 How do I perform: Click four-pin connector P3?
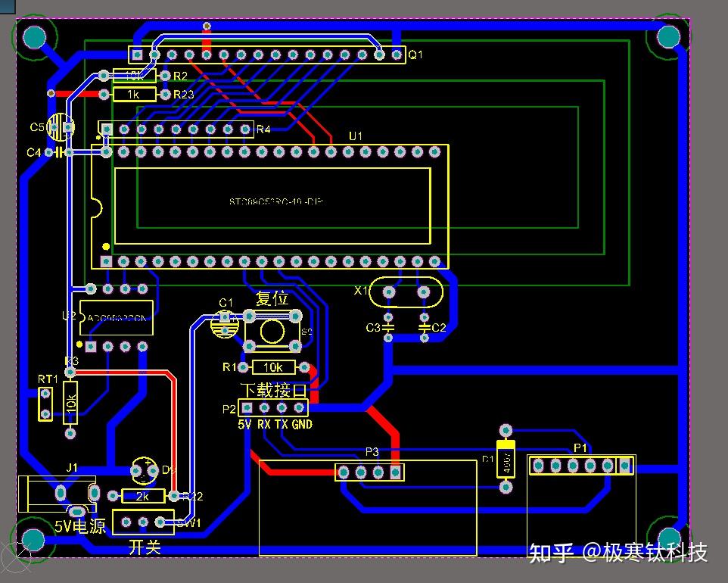tap(369, 472)
